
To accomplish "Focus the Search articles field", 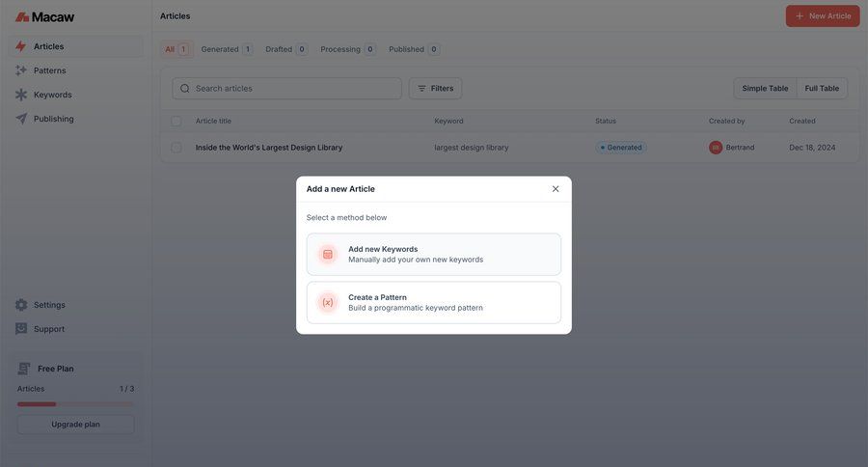I will tap(286, 89).
